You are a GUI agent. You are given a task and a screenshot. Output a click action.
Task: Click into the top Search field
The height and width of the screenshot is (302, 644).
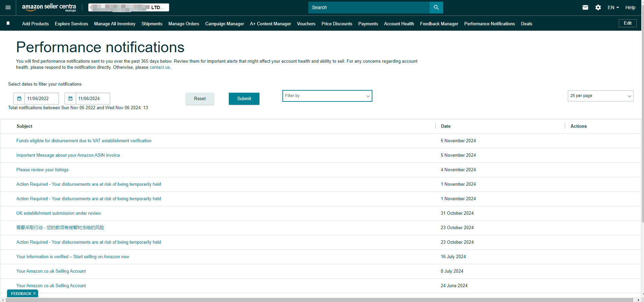(x=369, y=7)
